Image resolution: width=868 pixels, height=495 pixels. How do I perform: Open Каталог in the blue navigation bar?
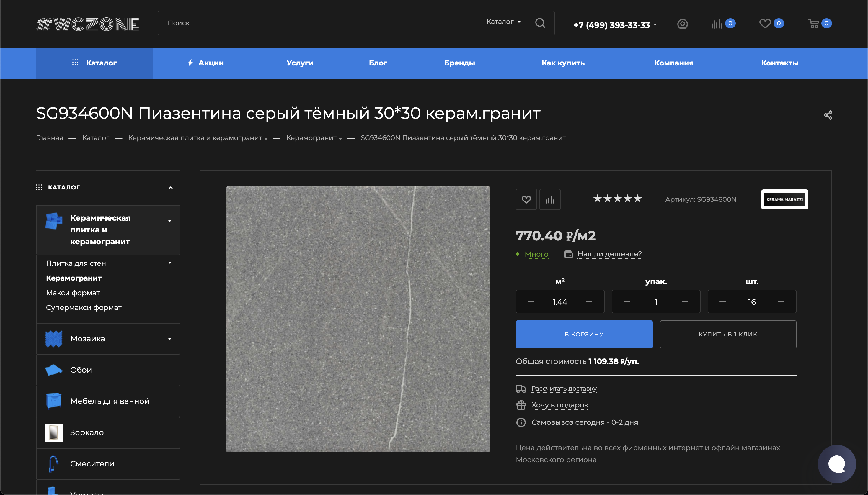(x=94, y=63)
